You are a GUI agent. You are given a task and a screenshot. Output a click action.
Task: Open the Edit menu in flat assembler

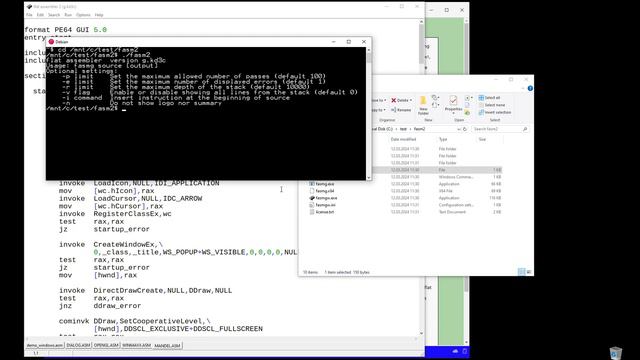click(x=40, y=15)
